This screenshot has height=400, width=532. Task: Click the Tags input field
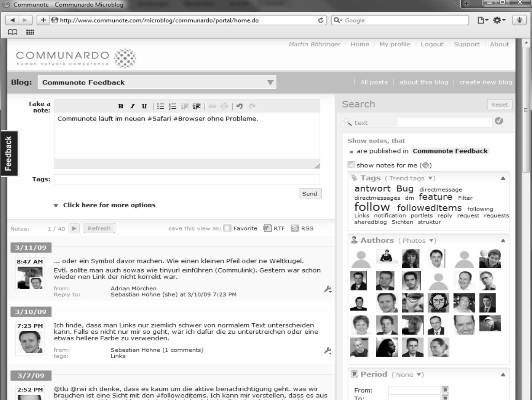click(x=187, y=179)
